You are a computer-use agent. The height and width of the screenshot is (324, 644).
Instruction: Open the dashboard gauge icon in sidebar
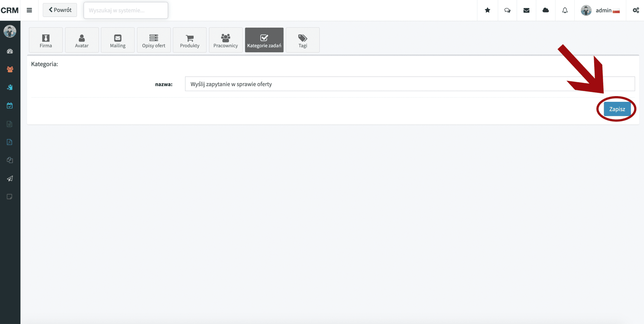10,51
